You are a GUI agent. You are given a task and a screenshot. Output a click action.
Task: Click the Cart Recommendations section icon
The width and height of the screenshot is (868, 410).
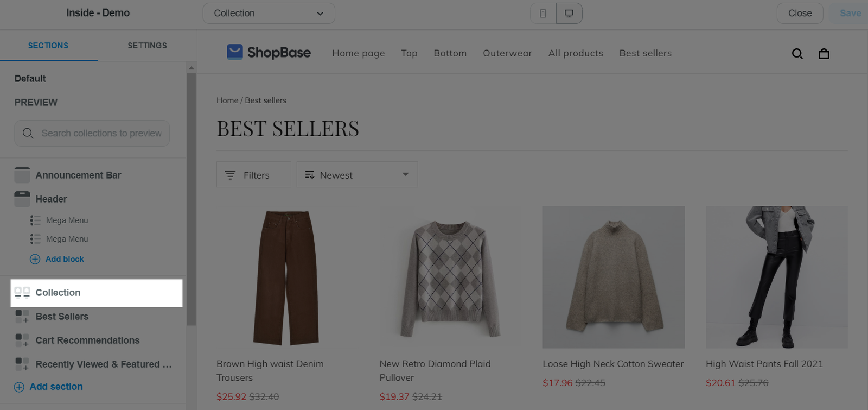pyautogui.click(x=22, y=340)
